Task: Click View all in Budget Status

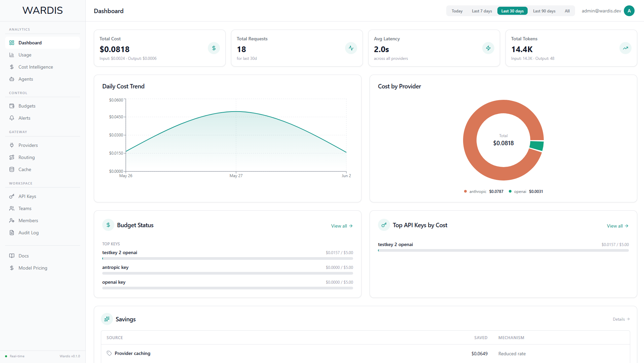Action: (x=342, y=226)
